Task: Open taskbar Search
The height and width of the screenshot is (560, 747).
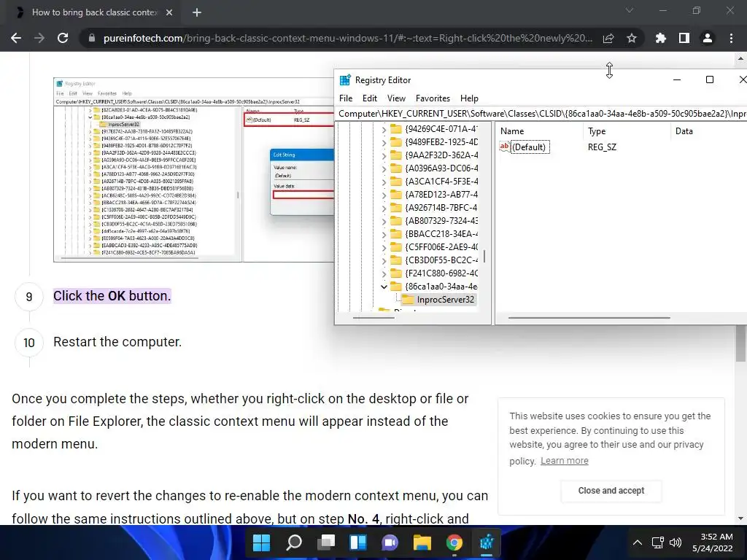Action: coord(293,542)
